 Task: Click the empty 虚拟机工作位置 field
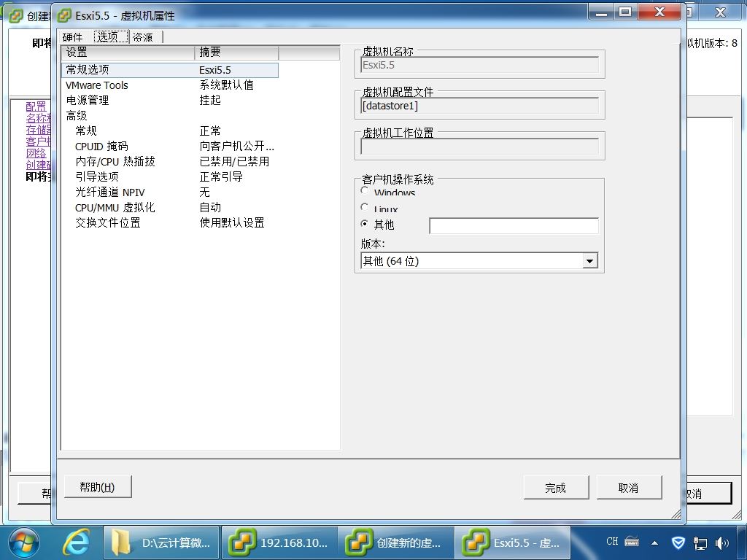click(479, 147)
